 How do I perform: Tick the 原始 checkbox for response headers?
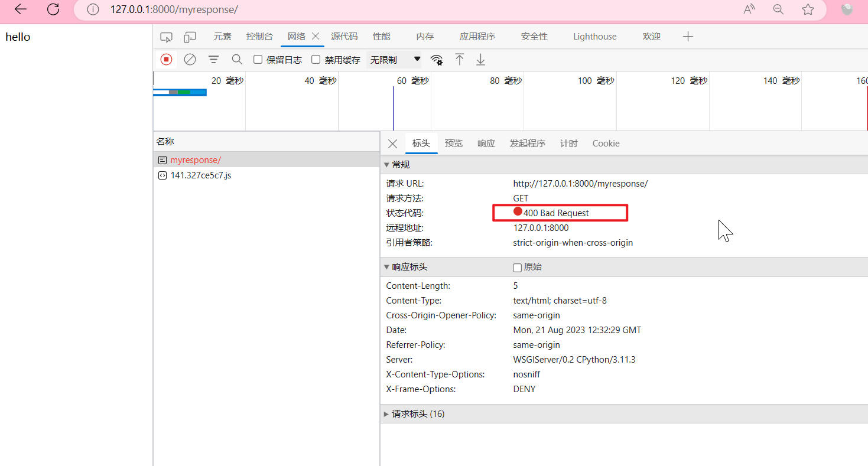[x=517, y=268]
